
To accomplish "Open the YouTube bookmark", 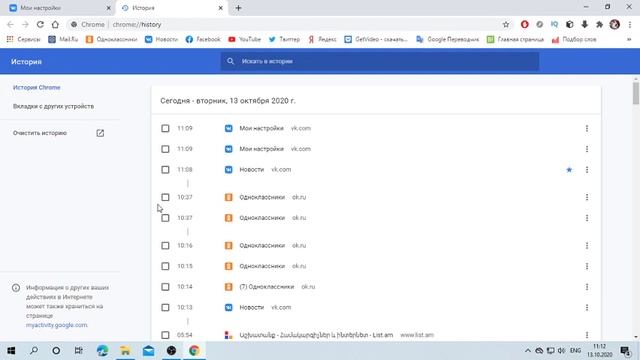I will pyautogui.click(x=244, y=39).
